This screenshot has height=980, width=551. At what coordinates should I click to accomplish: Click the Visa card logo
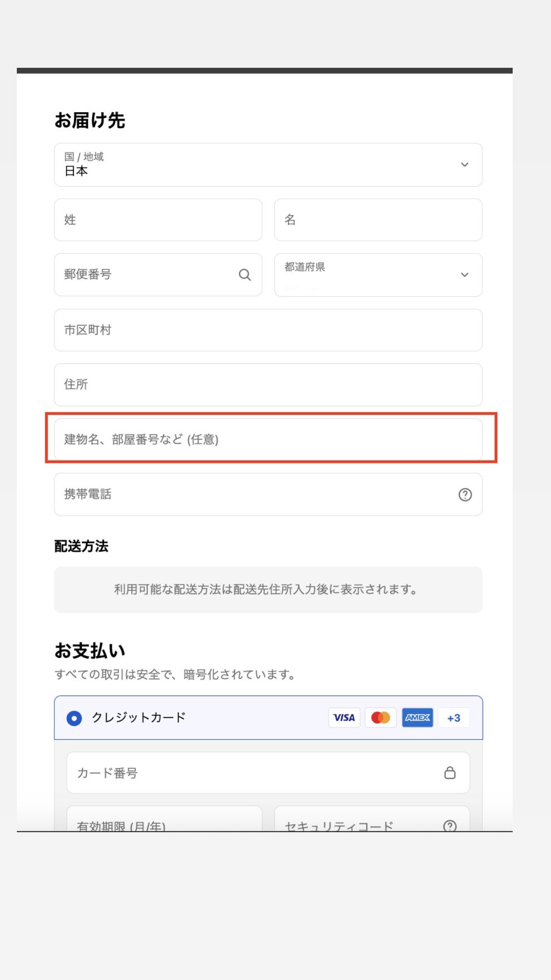[x=344, y=718]
